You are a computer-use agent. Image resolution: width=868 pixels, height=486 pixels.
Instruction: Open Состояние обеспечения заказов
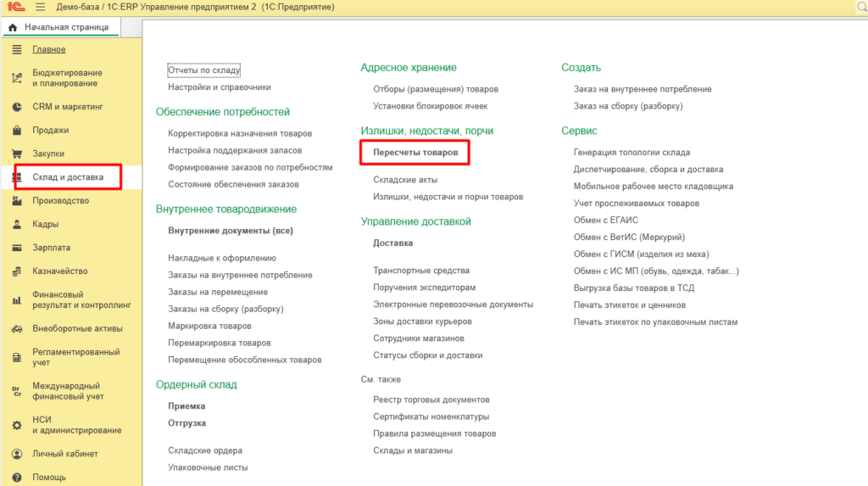(x=233, y=185)
